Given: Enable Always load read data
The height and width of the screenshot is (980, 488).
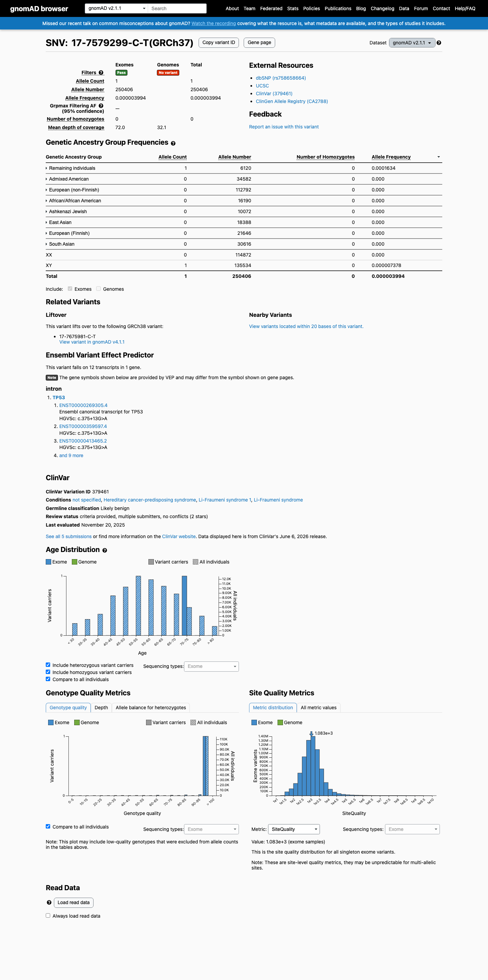Looking at the screenshot, I should click(x=48, y=915).
